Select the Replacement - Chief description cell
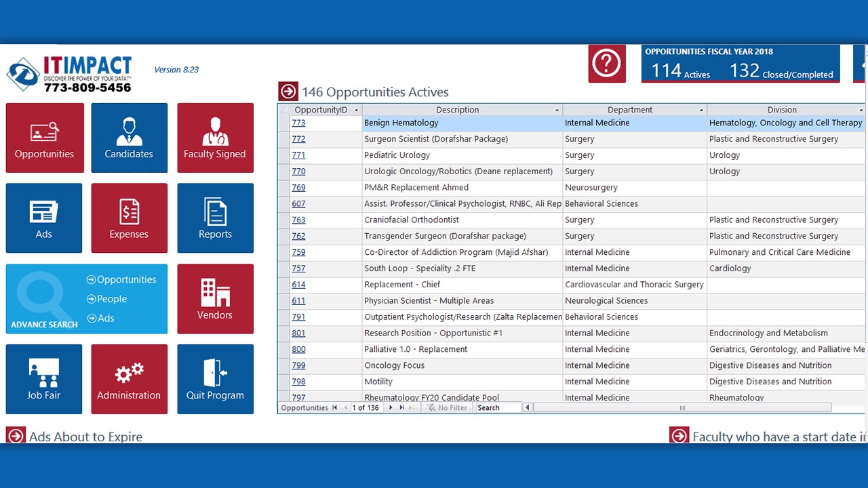 click(x=462, y=285)
